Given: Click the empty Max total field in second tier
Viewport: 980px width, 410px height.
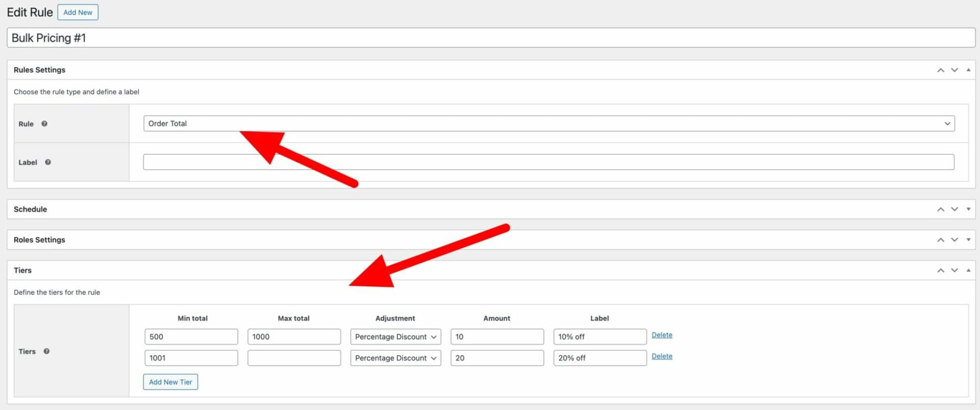Looking at the screenshot, I should (295, 358).
